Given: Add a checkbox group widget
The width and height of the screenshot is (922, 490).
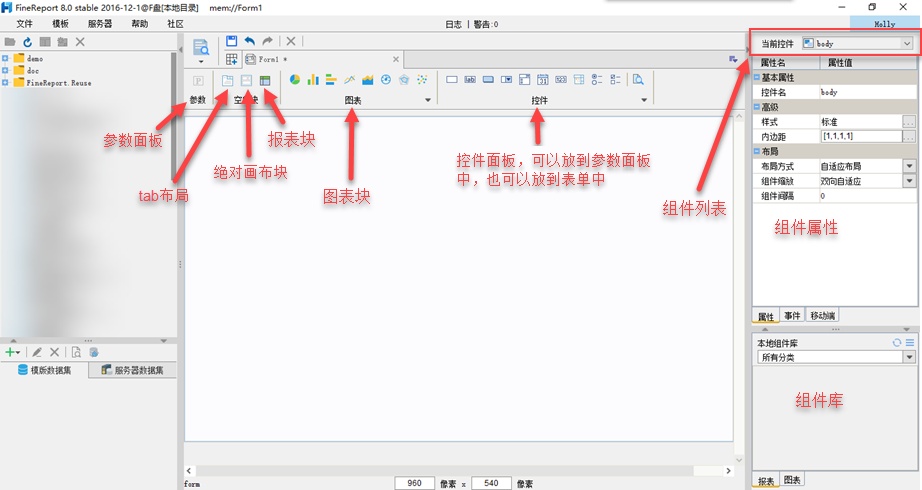Looking at the screenshot, I should pyautogui.click(x=615, y=79).
